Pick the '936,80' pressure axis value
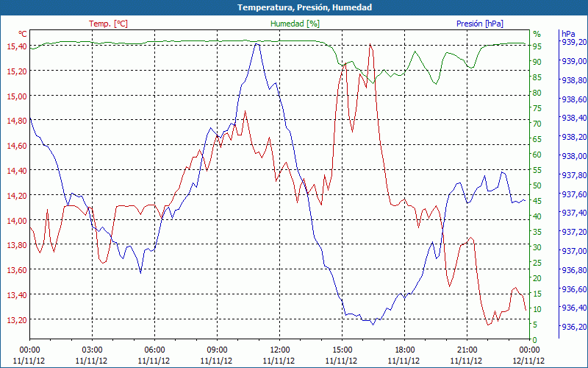Screen dimensions: 588x368 pyautogui.click(x=573, y=270)
